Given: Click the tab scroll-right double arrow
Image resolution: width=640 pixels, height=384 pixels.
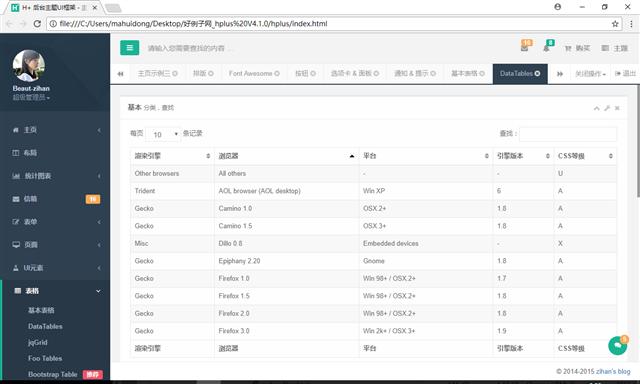Looking at the screenshot, I should click(x=560, y=74).
